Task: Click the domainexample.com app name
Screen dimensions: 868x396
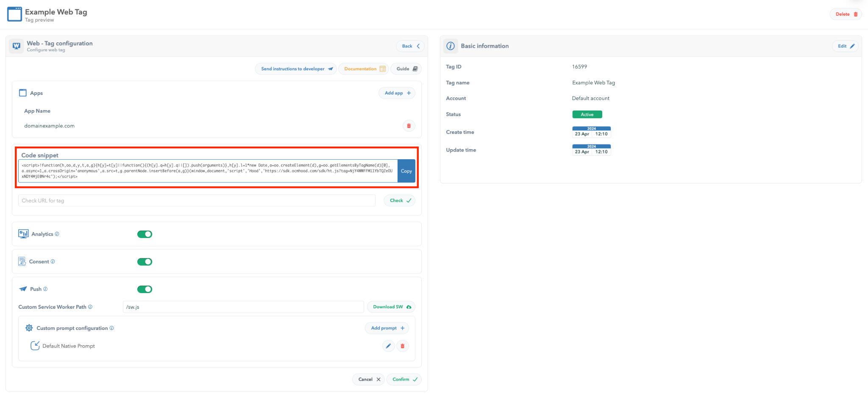Action: (49, 126)
